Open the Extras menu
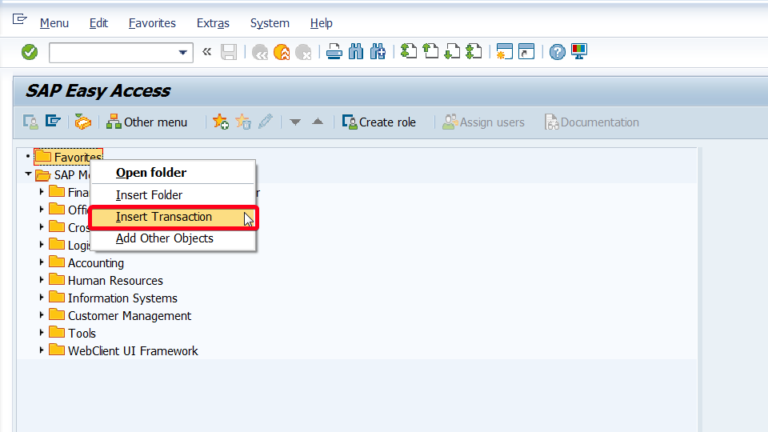 click(x=213, y=23)
